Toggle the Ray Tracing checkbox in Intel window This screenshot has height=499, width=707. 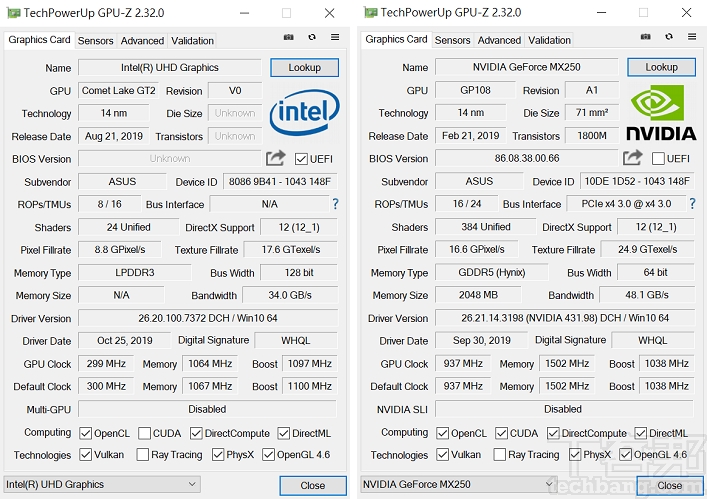pos(142,454)
